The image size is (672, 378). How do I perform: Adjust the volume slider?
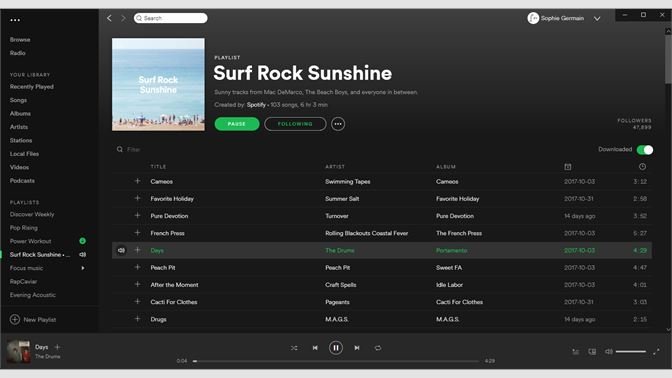tap(631, 351)
